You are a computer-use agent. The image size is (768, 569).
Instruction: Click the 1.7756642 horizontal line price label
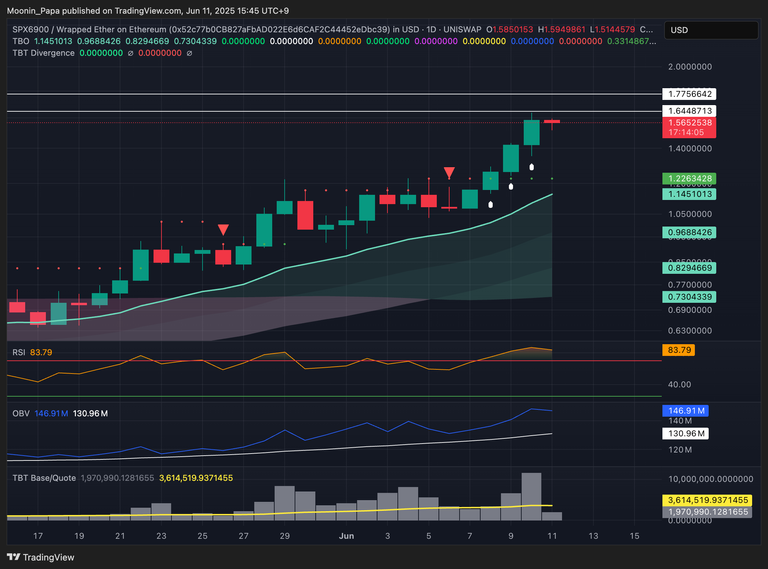(x=689, y=94)
